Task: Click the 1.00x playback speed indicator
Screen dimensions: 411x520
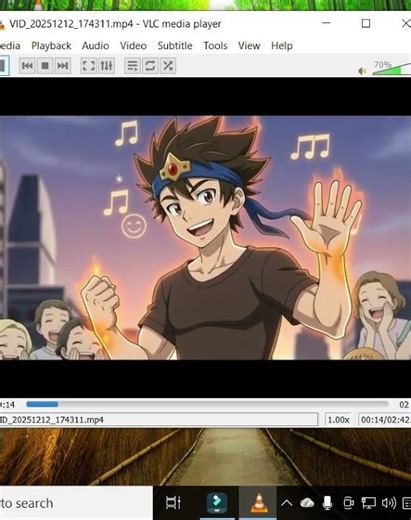Action: point(338,420)
